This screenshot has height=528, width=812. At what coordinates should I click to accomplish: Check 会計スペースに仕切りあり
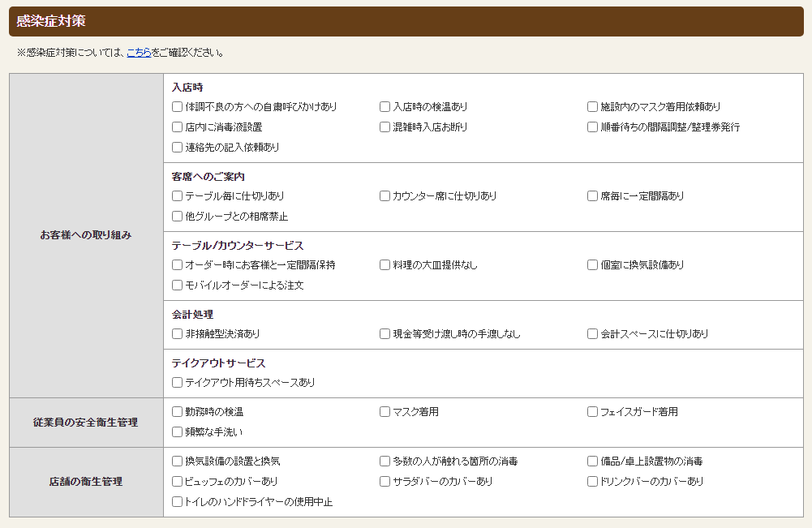592,333
